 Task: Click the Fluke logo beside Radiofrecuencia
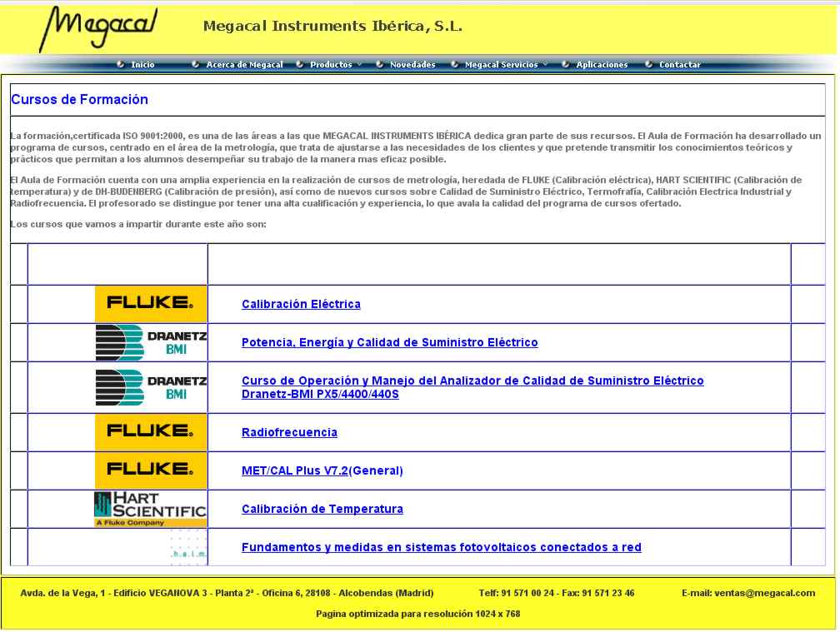(151, 432)
